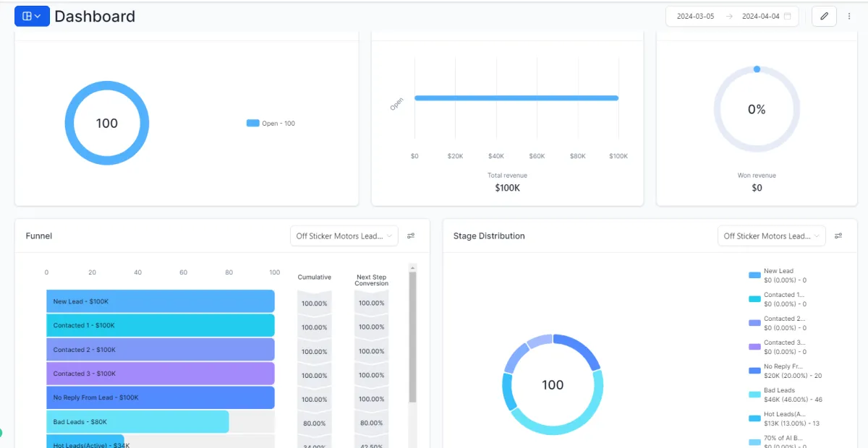Click the Contacted 3 - $100K funnel bar
Screen dimensions: 868x448
click(x=161, y=374)
